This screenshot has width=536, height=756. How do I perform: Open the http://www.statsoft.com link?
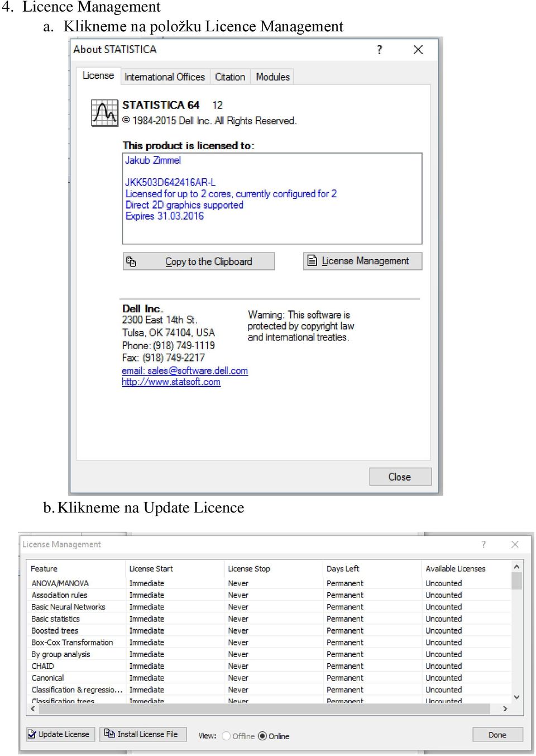(171, 382)
